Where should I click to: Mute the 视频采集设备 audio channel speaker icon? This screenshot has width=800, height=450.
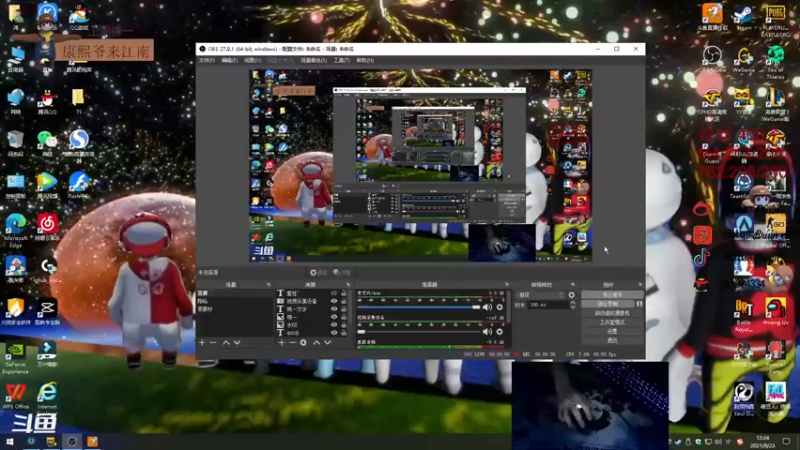(487, 332)
